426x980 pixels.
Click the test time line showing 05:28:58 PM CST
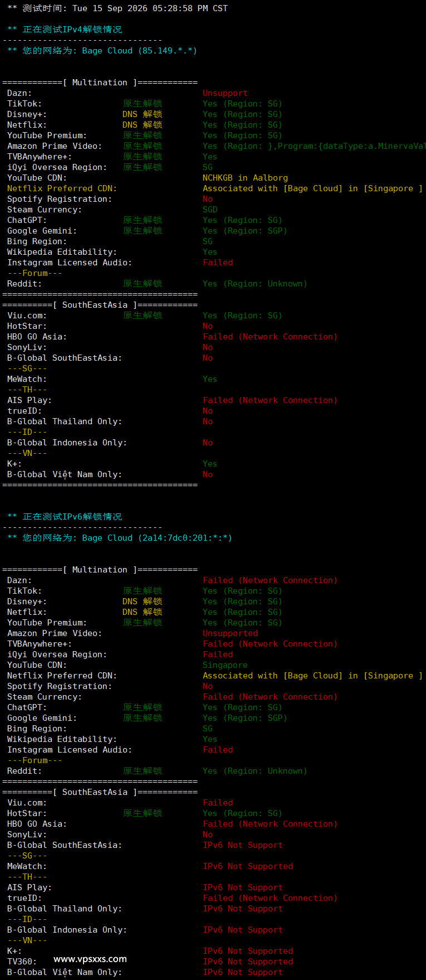117,8
